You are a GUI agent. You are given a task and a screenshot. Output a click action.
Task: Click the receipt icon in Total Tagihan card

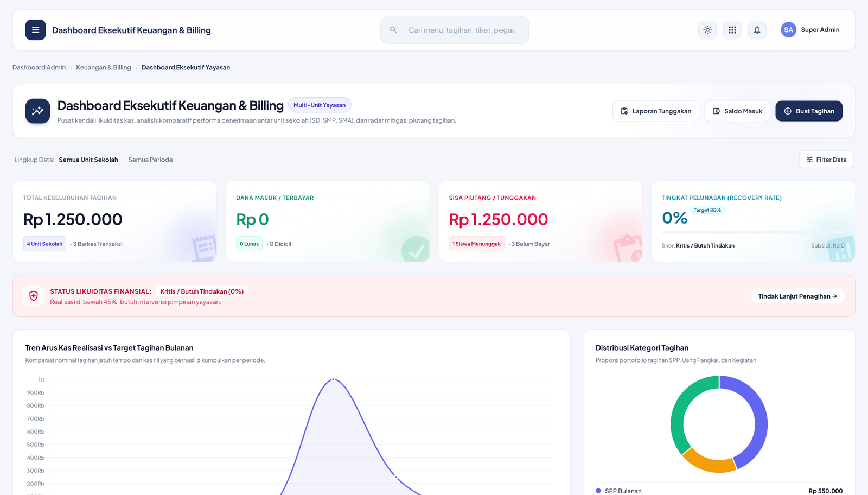click(x=204, y=248)
